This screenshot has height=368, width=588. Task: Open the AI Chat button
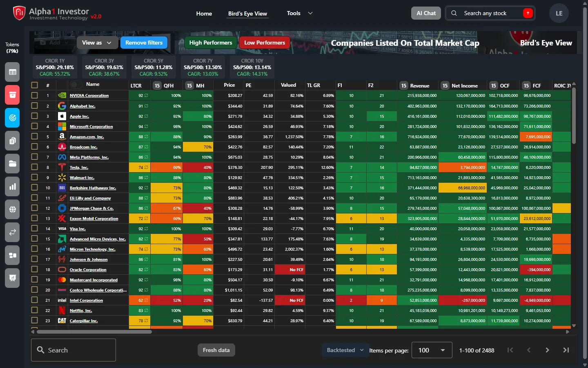[426, 13]
